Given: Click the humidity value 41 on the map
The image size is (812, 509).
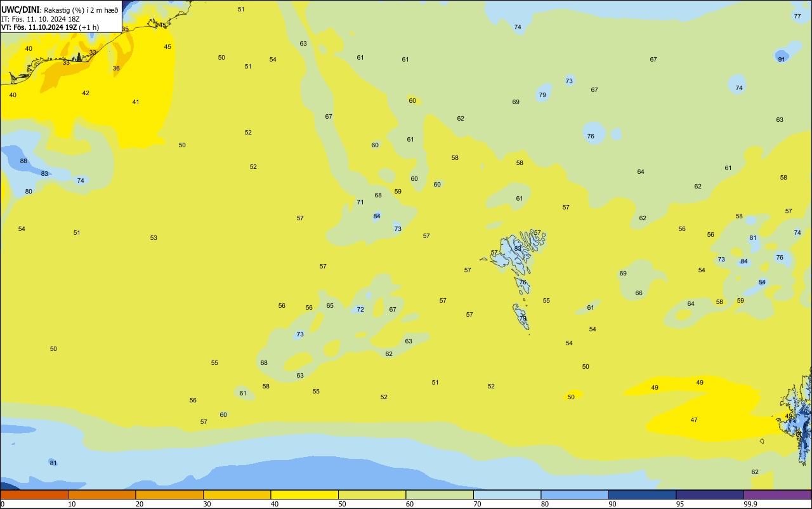Looking at the screenshot, I should 136,102.
